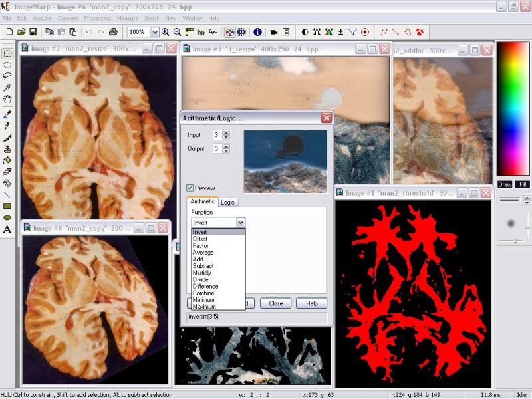Click the print icon in toolbar
Viewport: 532px width, 399px height.
(113, 32)
